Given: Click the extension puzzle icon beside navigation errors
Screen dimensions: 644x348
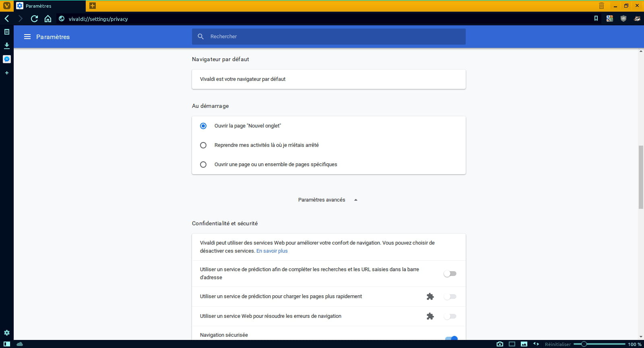Looking at the screenshot, I should 430,316.
